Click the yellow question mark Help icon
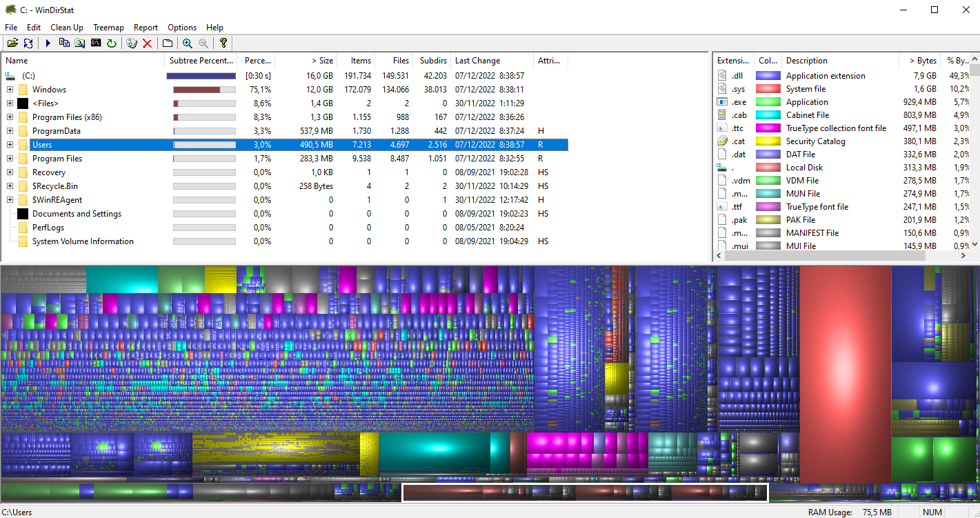Viewport: 980px width, 518px height. (x=223, y=43)
